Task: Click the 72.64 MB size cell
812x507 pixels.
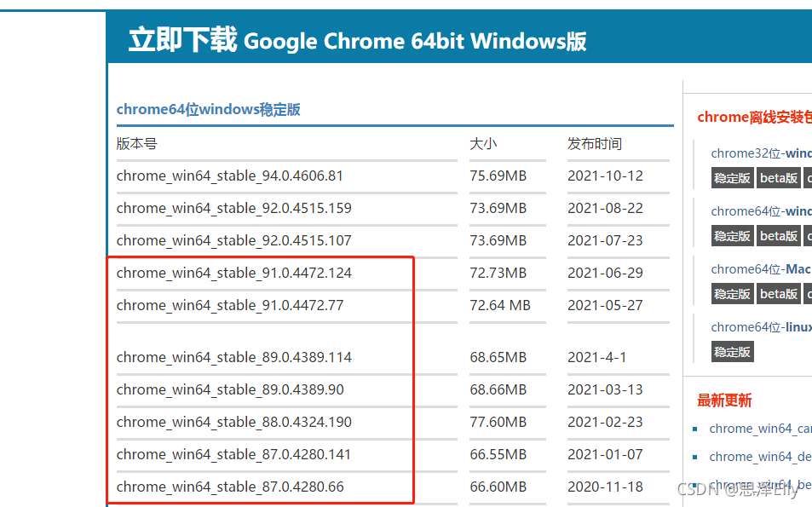Action: click(500, 306)
